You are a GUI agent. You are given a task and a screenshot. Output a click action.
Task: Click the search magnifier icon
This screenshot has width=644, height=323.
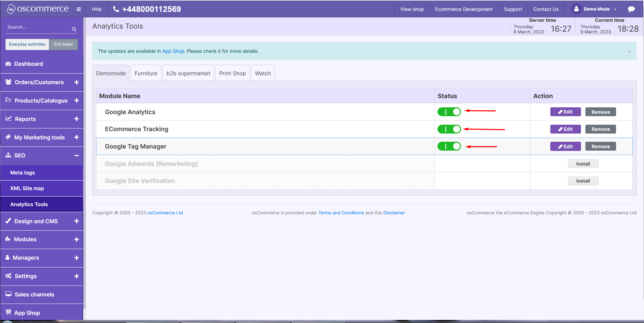tap(74, 29)
